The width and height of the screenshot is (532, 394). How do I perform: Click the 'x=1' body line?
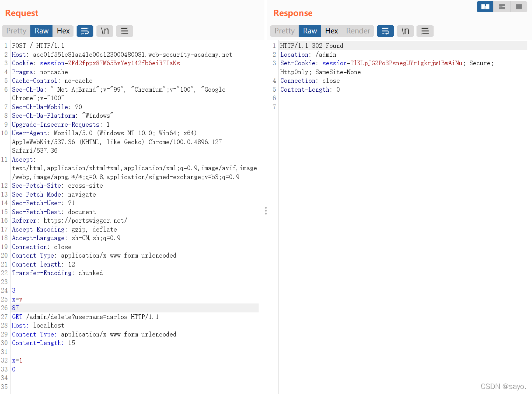click(x=17, y=361)
